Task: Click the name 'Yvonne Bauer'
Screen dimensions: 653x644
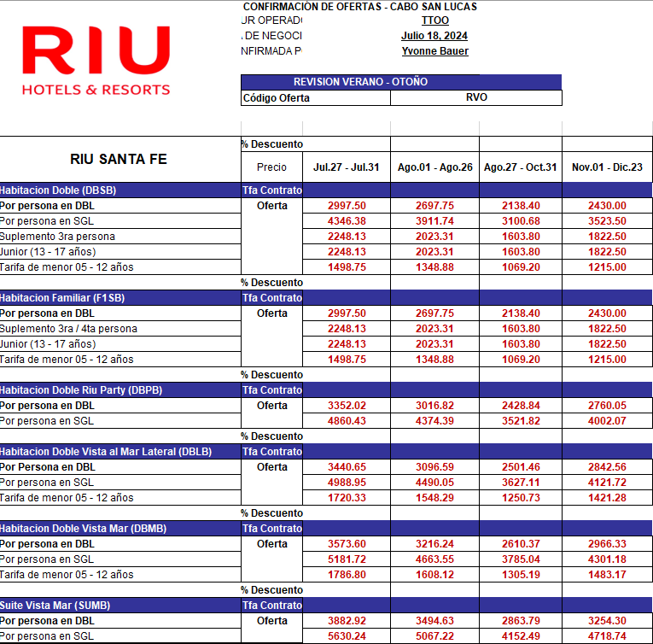Action: point(434,51)
